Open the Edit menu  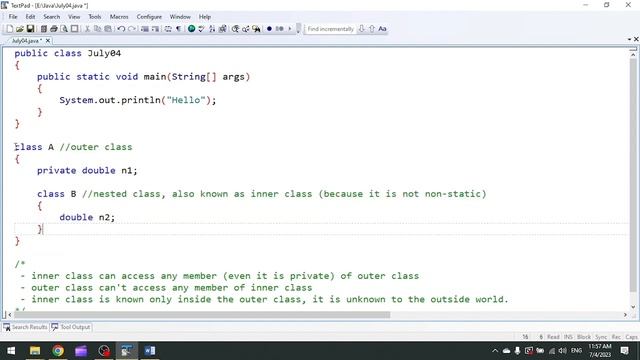pos(30,17)
